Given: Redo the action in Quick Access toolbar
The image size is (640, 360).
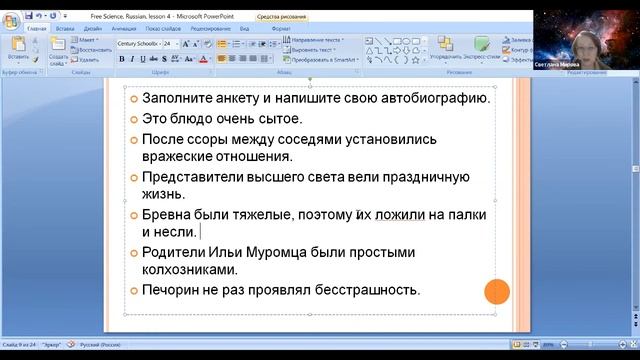Looking at the screenshot, I should tap(53, 16).
